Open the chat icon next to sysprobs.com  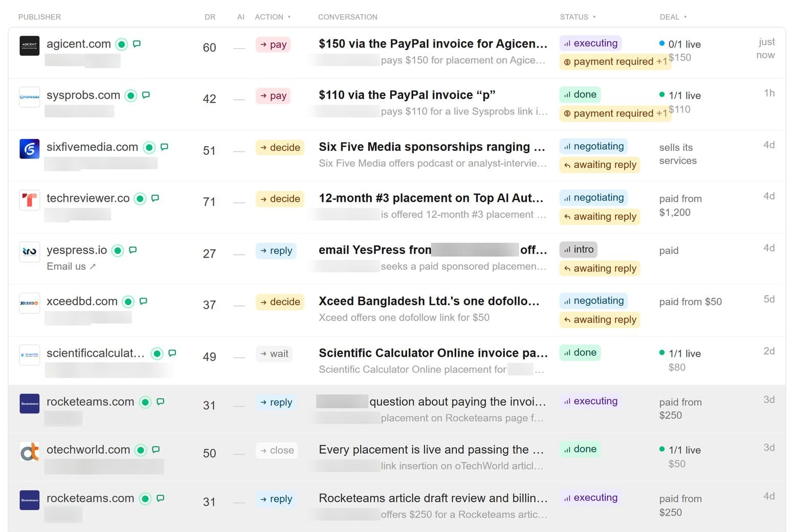(x=146, y=95)
